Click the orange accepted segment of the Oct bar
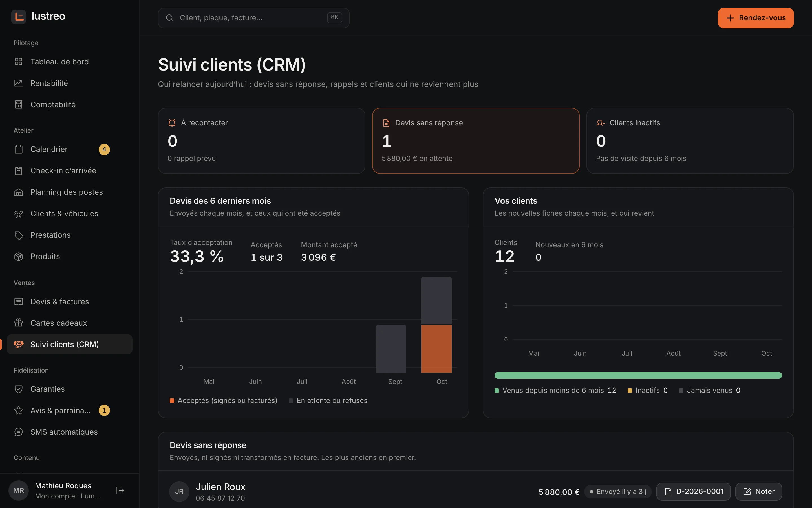Image resolution: width=812 pixels, height=508 pixels. (x=436, y=349)
